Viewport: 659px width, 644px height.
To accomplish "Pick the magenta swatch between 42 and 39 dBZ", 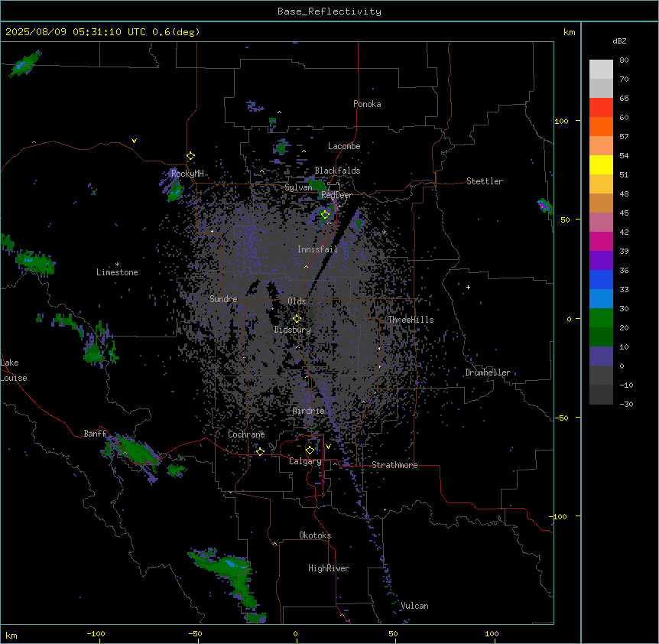I will [601, 241].
